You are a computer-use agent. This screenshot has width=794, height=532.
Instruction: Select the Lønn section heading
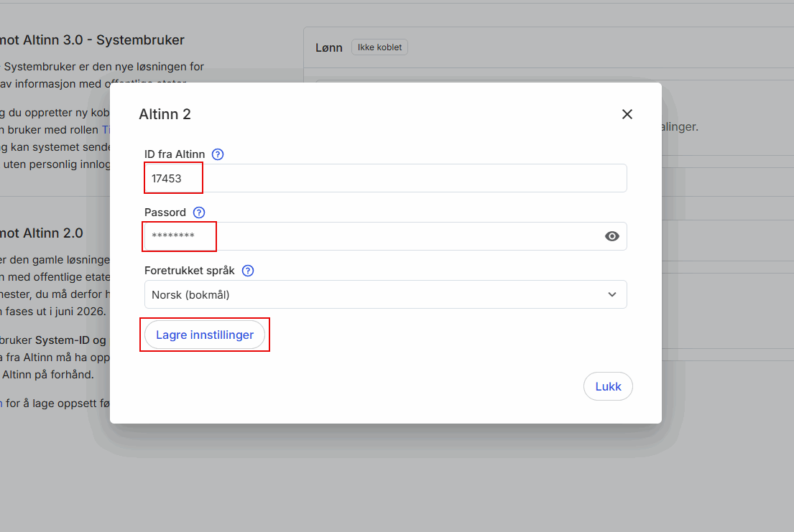pos(328,47)
